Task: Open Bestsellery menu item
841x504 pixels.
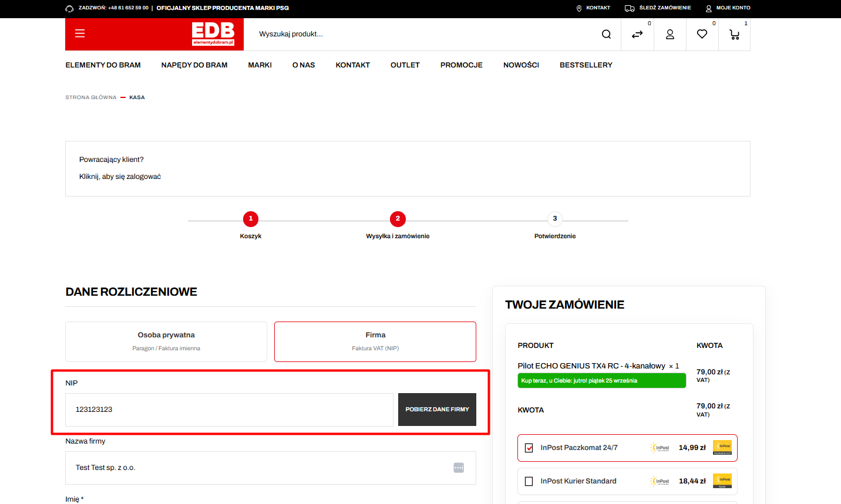Action: pyautogui.click(x=586, y=65)
